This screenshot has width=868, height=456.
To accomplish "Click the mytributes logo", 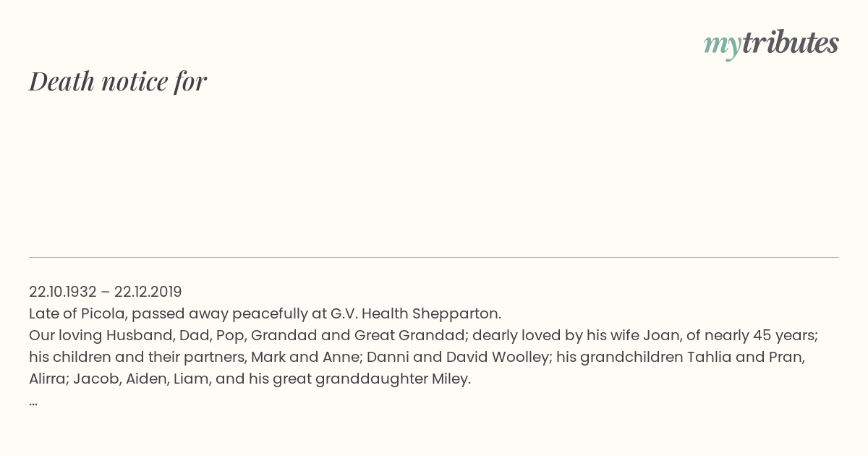I will coord(771,44).
